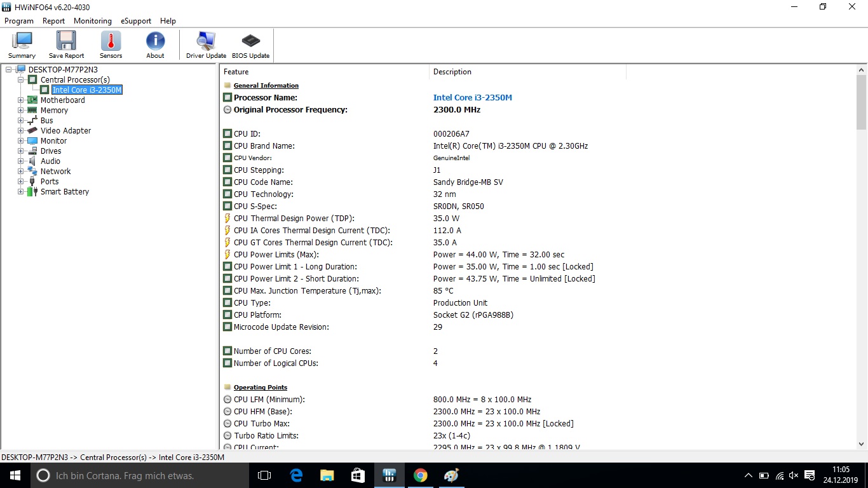Expand the Drives tree node

tap(21, 151)
